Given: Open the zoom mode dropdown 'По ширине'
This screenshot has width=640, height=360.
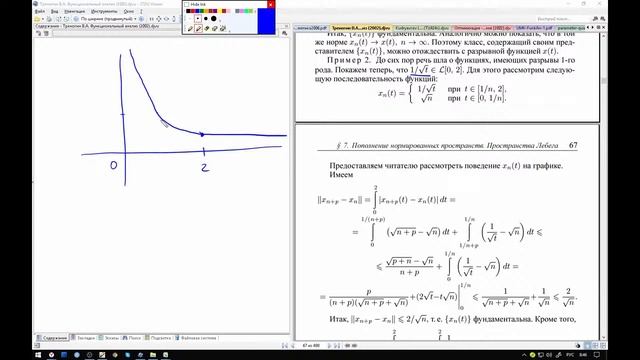Looking at the screenshot, I should coord(108,19).
